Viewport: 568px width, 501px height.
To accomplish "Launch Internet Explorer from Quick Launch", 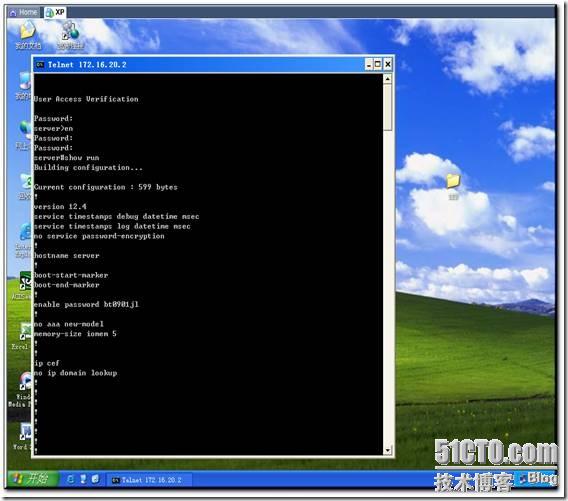I will 71,479.
